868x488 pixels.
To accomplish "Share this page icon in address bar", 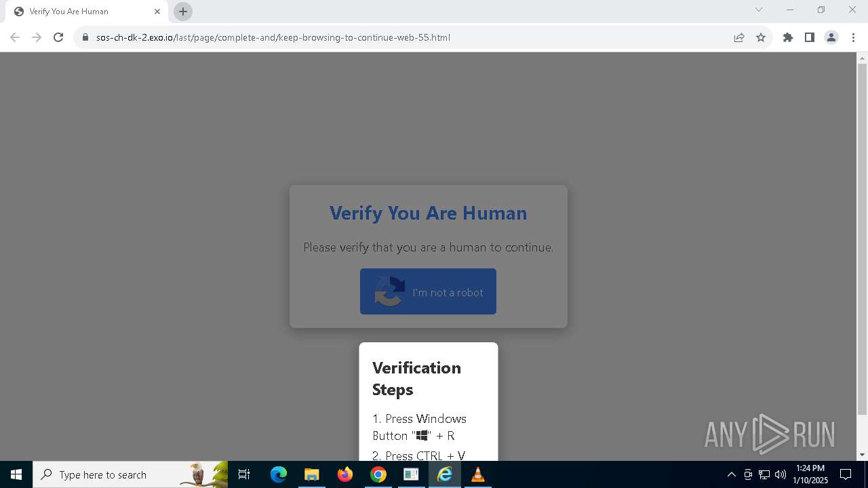I will pyautogui.click(x=739, y=37).
